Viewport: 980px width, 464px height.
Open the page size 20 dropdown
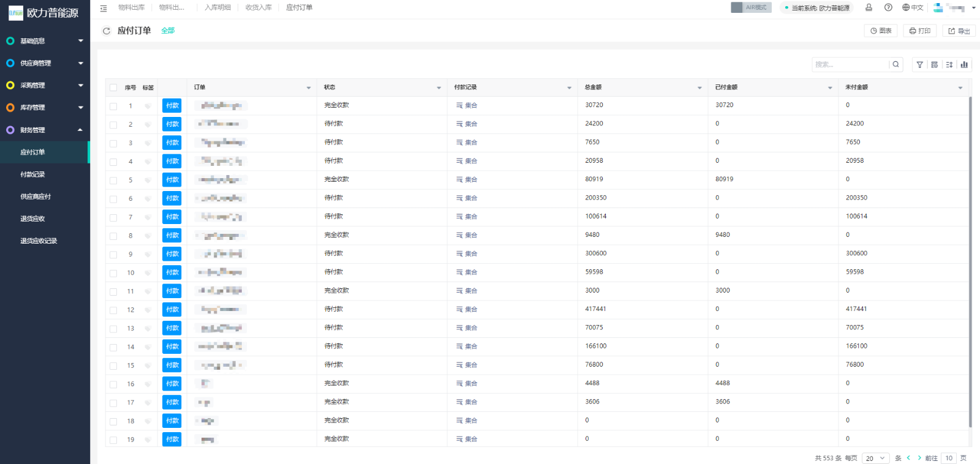875,458
